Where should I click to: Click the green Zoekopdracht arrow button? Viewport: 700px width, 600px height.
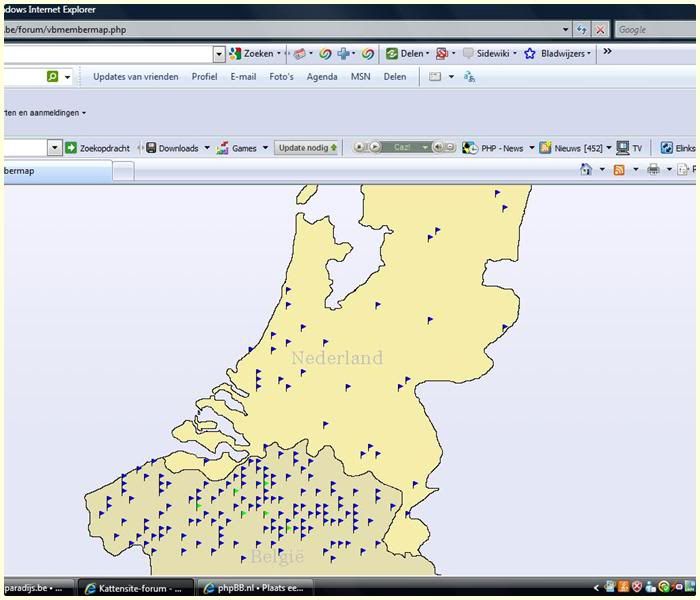(71, 148)
